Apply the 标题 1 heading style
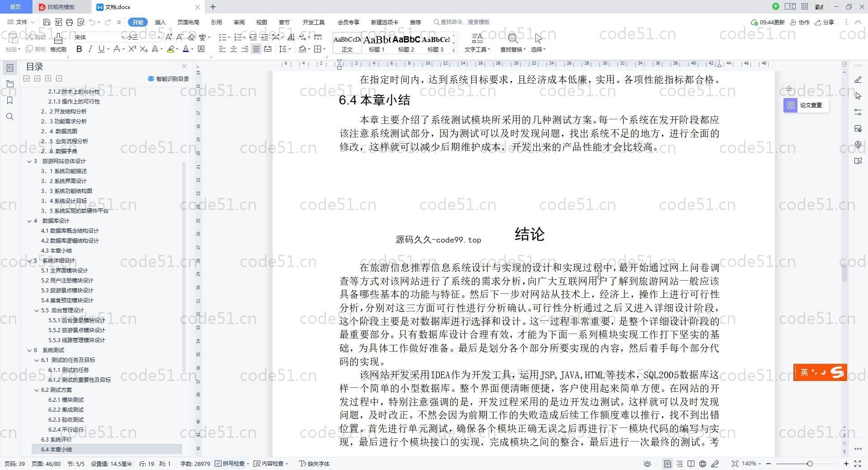This screenshot has height=470, width=868. [x=377, y=43]
